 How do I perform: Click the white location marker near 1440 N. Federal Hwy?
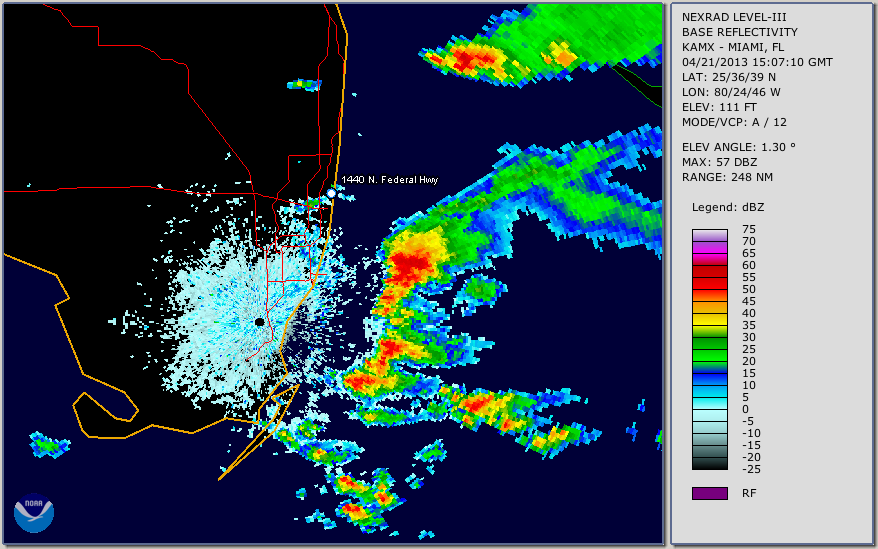click(x=331, y=193)
